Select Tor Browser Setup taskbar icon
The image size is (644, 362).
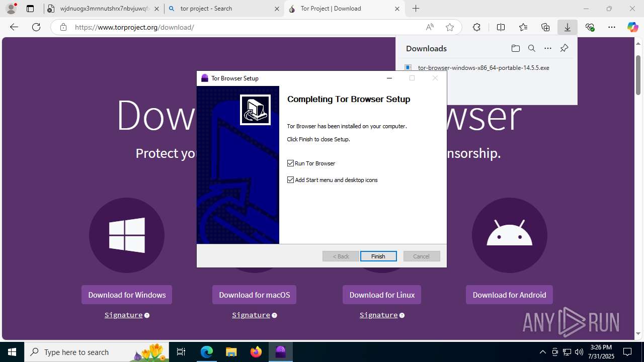click(280, 352)
